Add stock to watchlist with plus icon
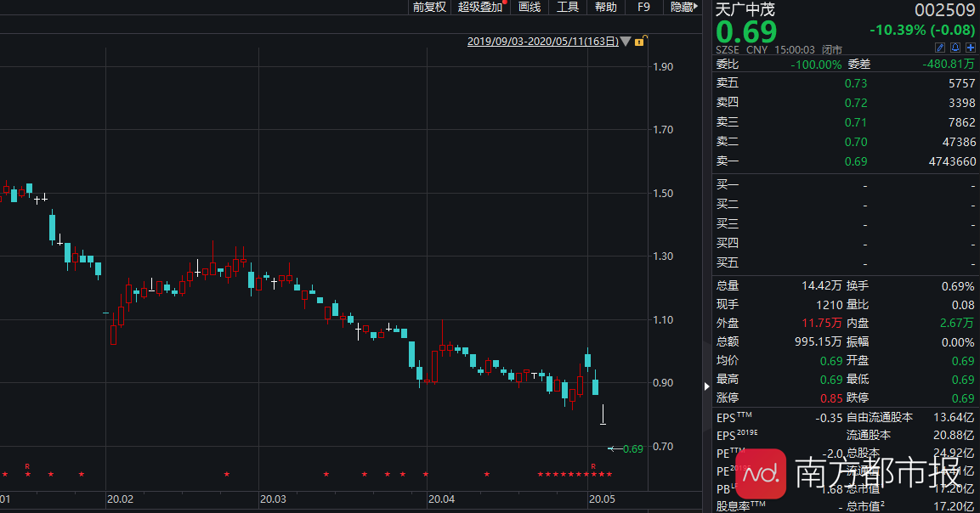Image resolution: width=980 pixels, height=513 pixels. 971,48
